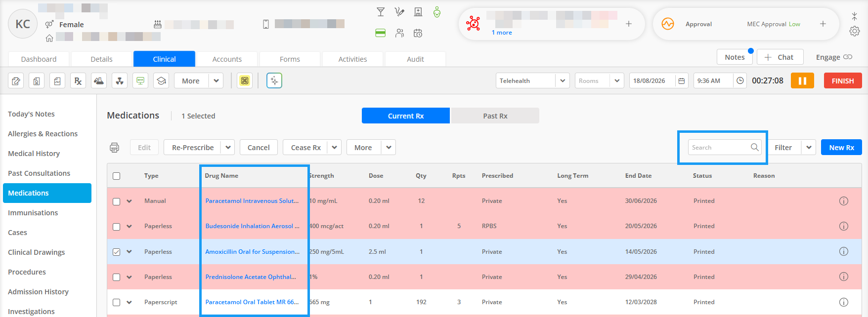Click the yellow highlighted toolbar icon
The image size is (868, 317).
[x=245, y=81]
